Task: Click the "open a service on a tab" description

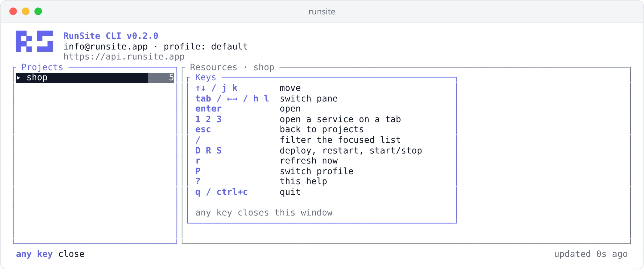Action: [x=340, y=119]
